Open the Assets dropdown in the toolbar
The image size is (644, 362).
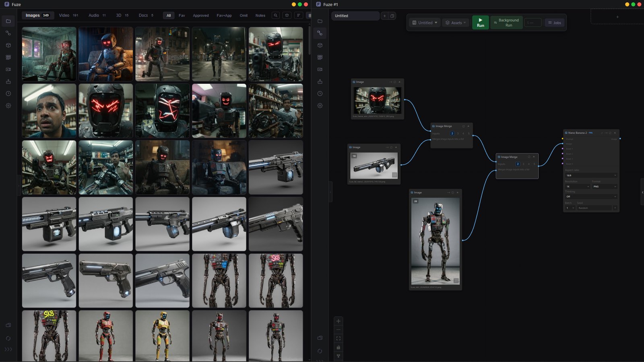(x=456, y=23)
